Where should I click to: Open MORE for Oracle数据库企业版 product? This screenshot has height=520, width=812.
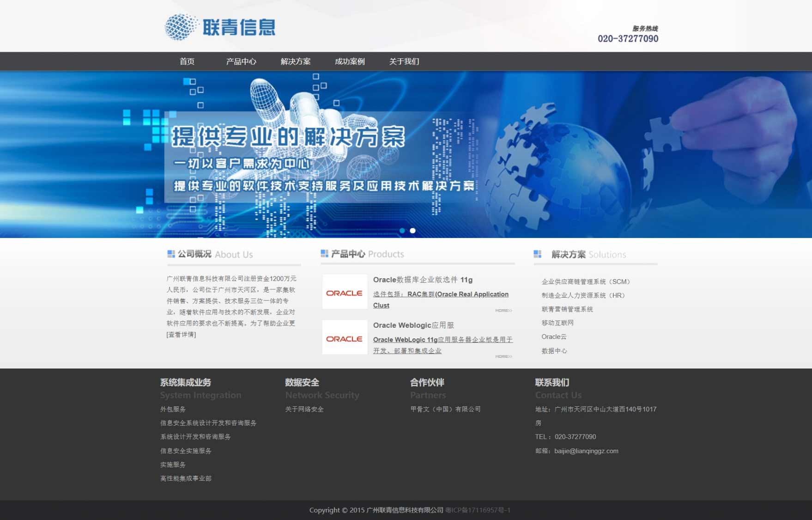503,311
